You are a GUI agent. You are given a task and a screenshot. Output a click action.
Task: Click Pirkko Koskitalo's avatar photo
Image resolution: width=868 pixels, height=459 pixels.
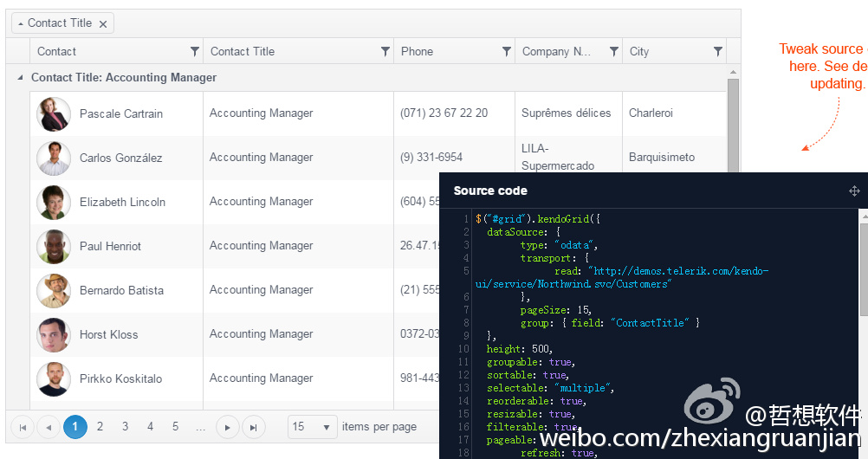[x=54, y=379]
